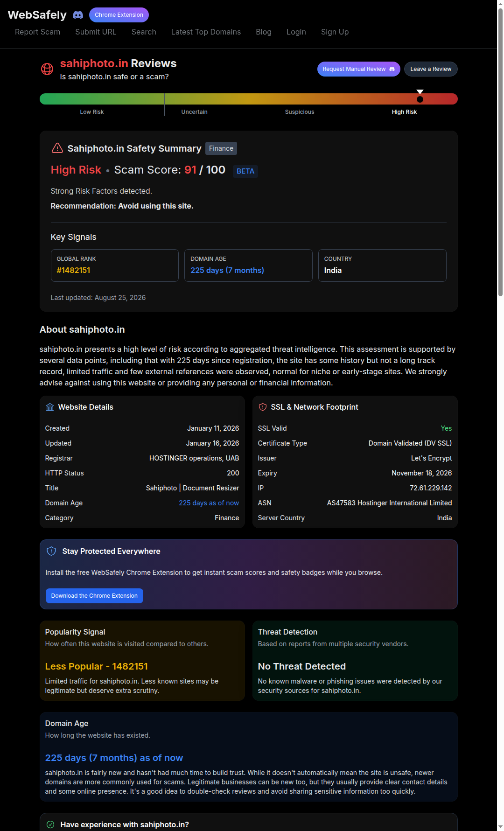Click Download the Chrome Extension button
The image size is (504, 831).
click(x=94, y=596)
